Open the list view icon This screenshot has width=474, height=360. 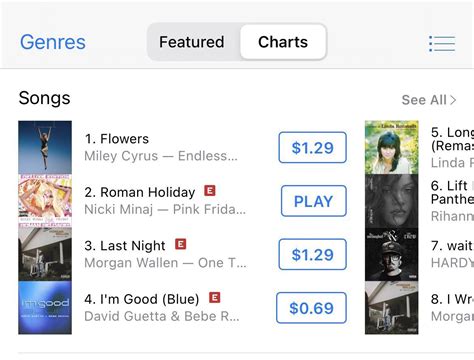tap(442, 44)
